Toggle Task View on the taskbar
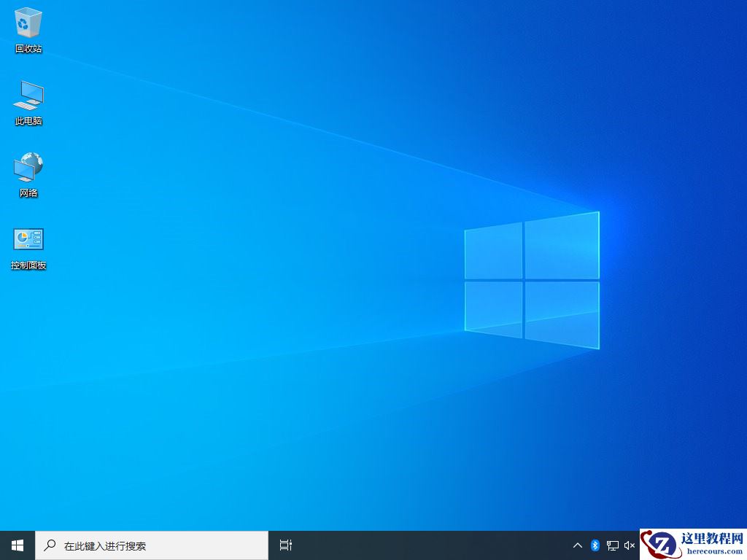Viewport: 747px width, 560px height. 285,545
